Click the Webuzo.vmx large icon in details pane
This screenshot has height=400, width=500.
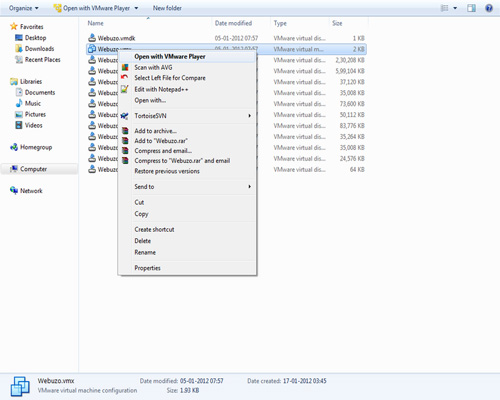click(x=20, y=386)
